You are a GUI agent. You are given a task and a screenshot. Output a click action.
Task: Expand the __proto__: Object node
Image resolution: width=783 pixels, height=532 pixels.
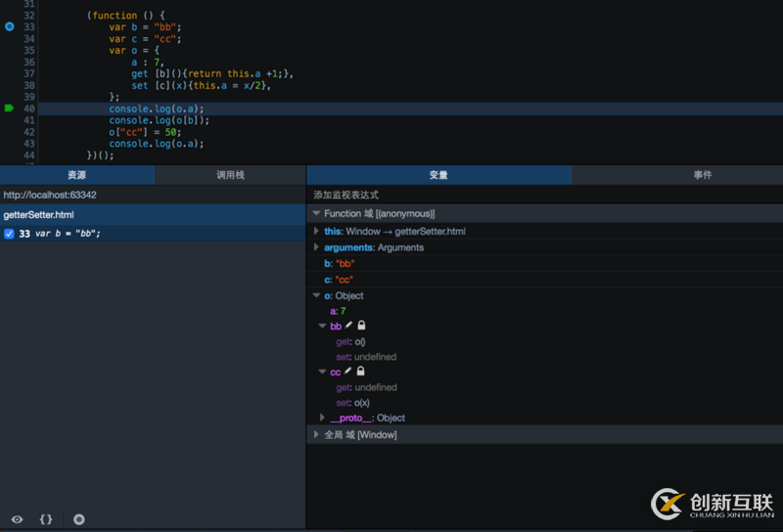[x=322, y=418]
